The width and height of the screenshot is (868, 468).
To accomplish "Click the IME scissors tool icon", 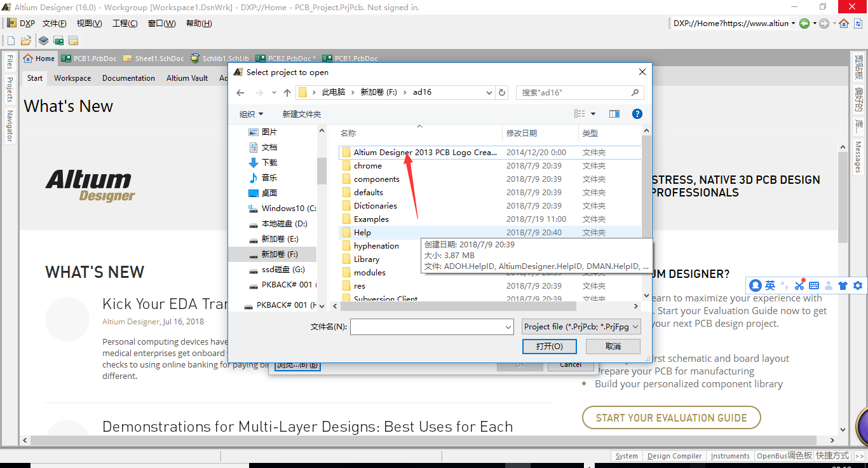I will (799, 286).
